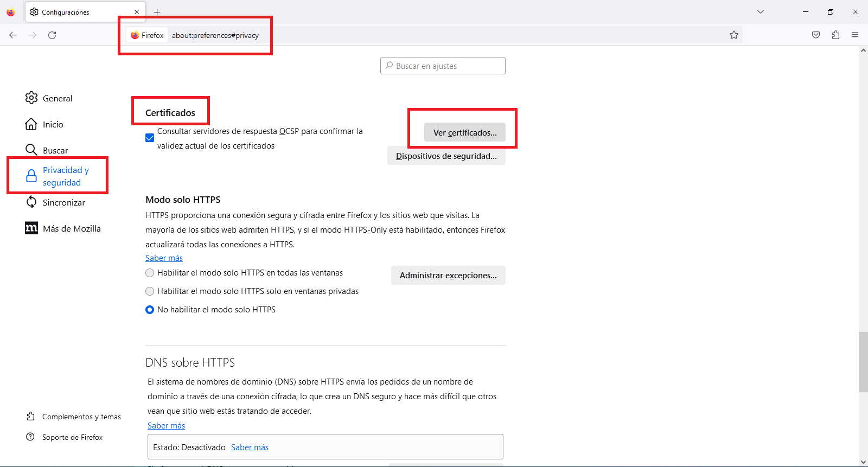Click Administrar excepciones button
868x467 pixels.
448,275
